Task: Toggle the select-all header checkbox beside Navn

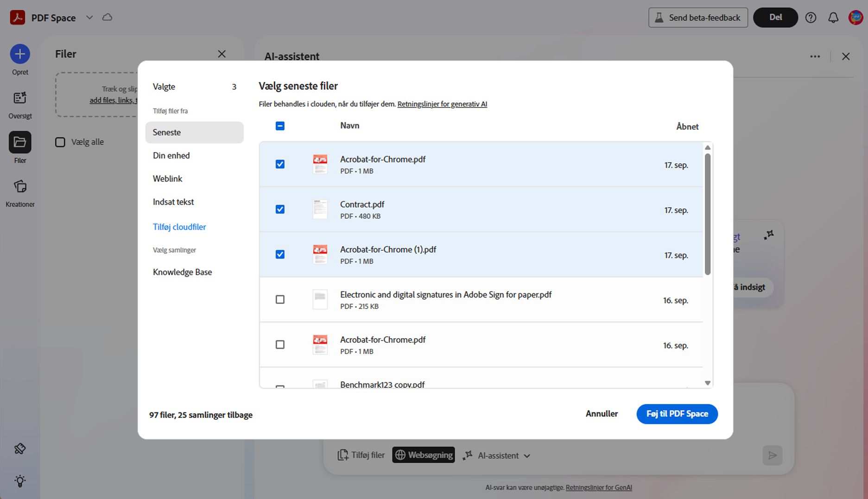Action: pyautogui.click(x=280, y=126)
